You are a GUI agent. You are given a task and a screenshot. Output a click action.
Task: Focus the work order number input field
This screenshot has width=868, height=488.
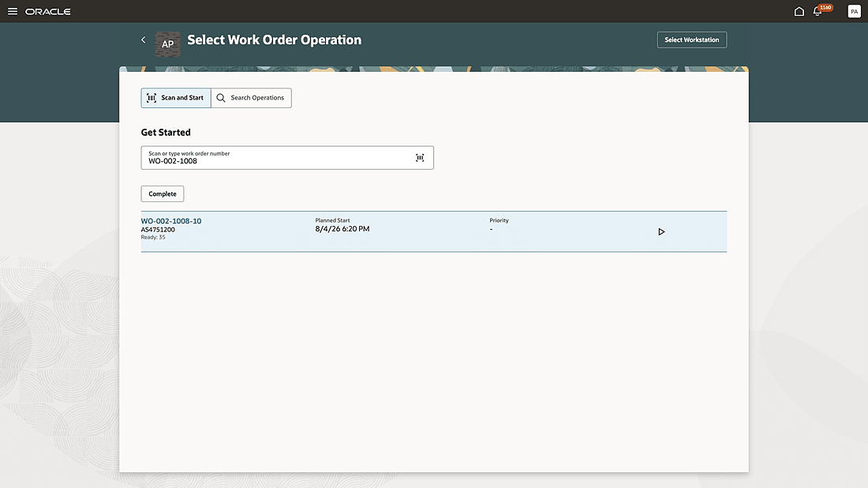[x=287, y=158]
